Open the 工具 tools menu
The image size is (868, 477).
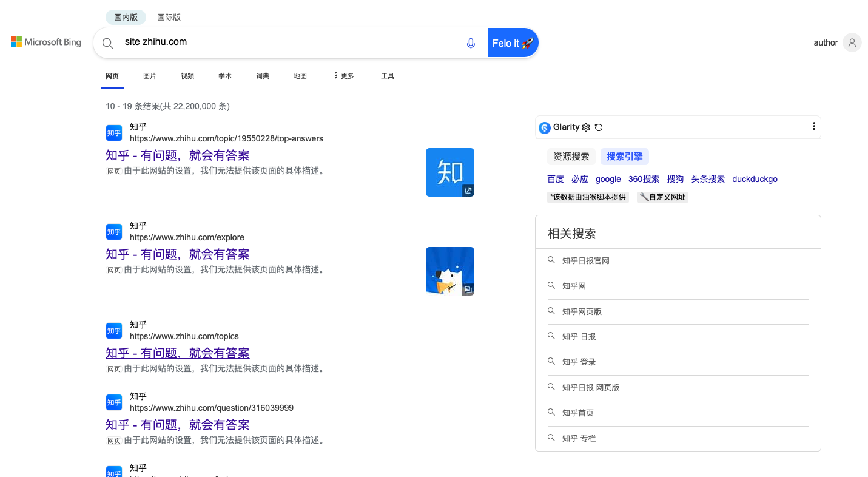pyautogui.click(x=388, y=76)
